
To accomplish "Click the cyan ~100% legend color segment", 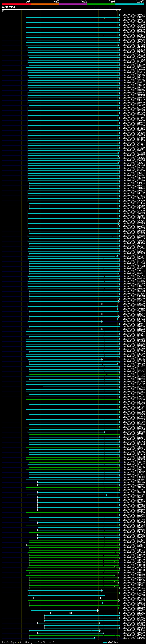I will click(x=130, y=4).
